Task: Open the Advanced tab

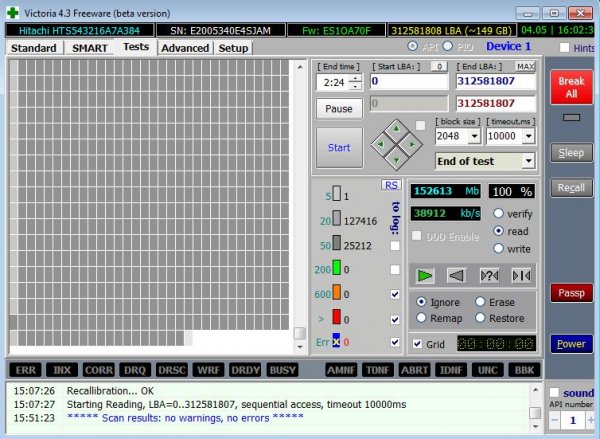Action: pos(184,48)
